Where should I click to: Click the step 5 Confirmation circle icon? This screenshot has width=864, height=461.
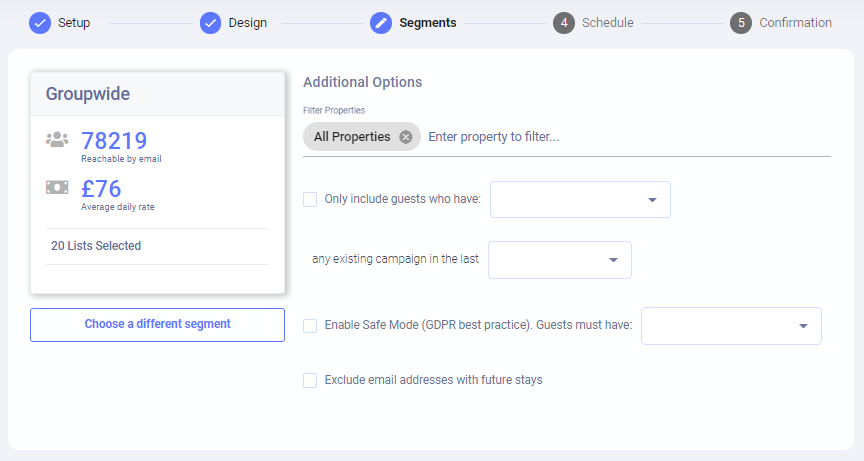(741, 23)
